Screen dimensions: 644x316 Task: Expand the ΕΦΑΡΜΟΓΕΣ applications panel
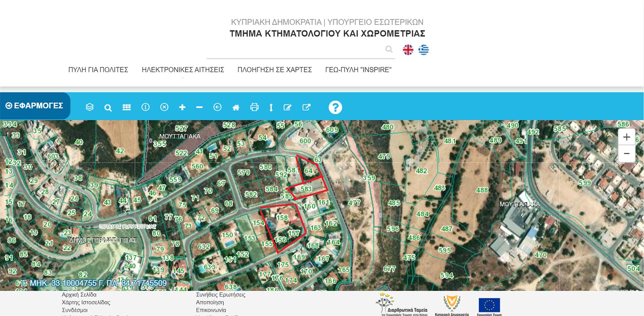coord(35,106)
